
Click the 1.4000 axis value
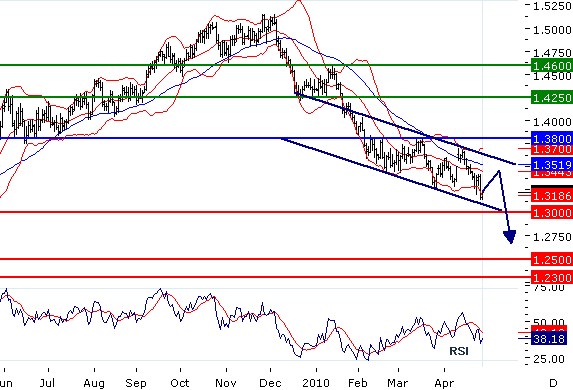pos(552,122)
